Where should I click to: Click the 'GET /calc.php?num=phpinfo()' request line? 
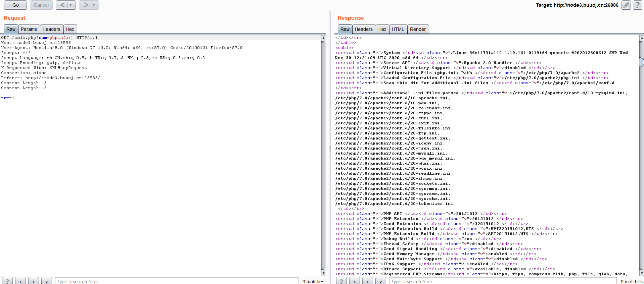(49, 38)
